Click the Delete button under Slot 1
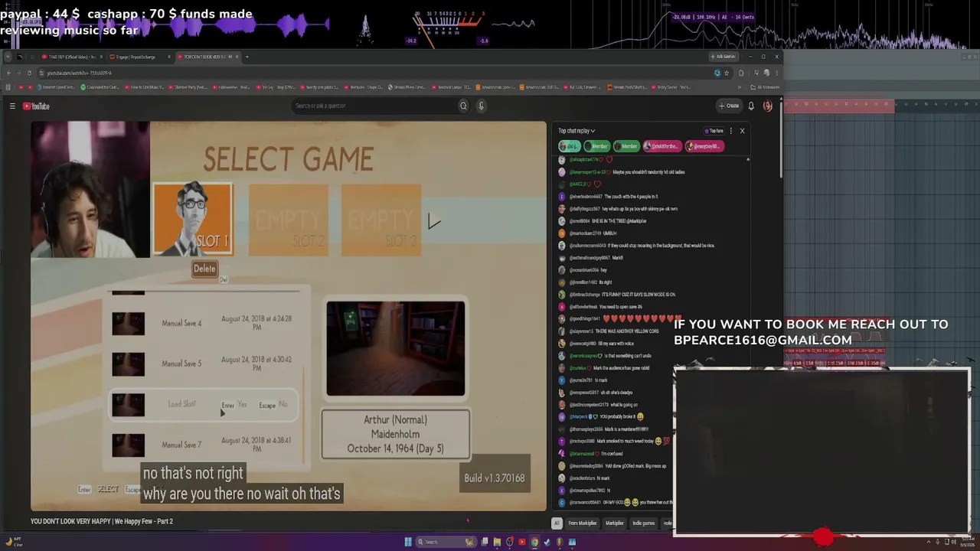 coord(204,269)
